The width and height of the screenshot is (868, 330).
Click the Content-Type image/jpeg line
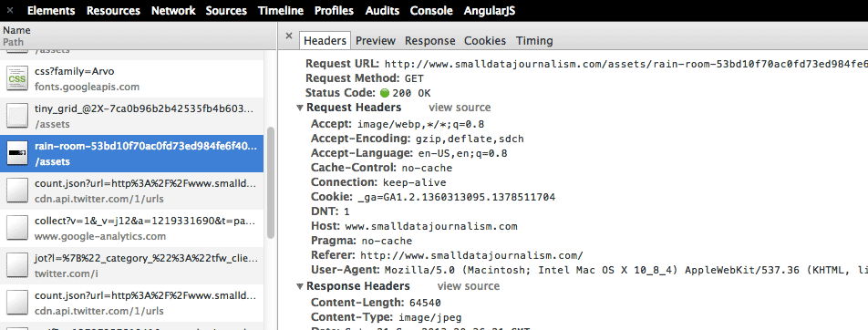coord(386,318)
